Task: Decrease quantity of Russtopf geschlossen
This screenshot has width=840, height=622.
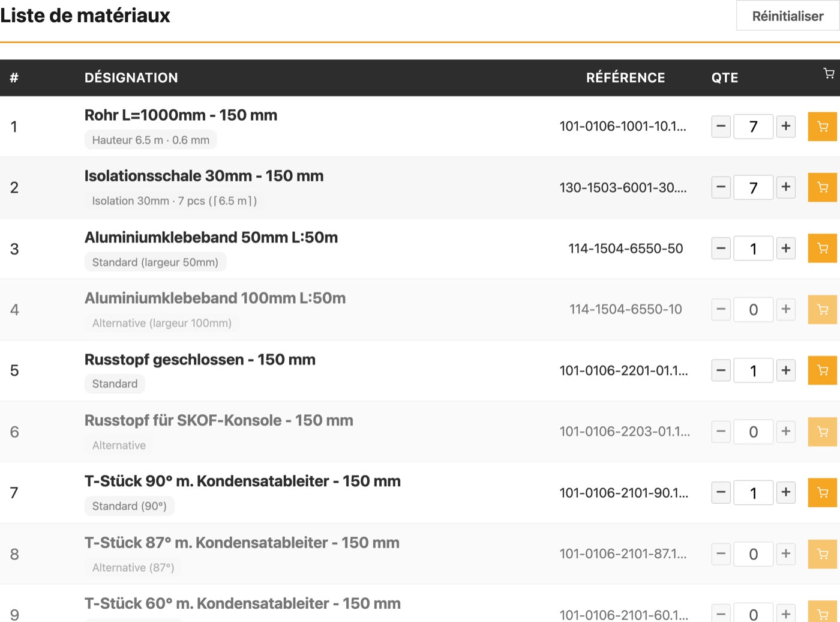Action: [721, 370]
